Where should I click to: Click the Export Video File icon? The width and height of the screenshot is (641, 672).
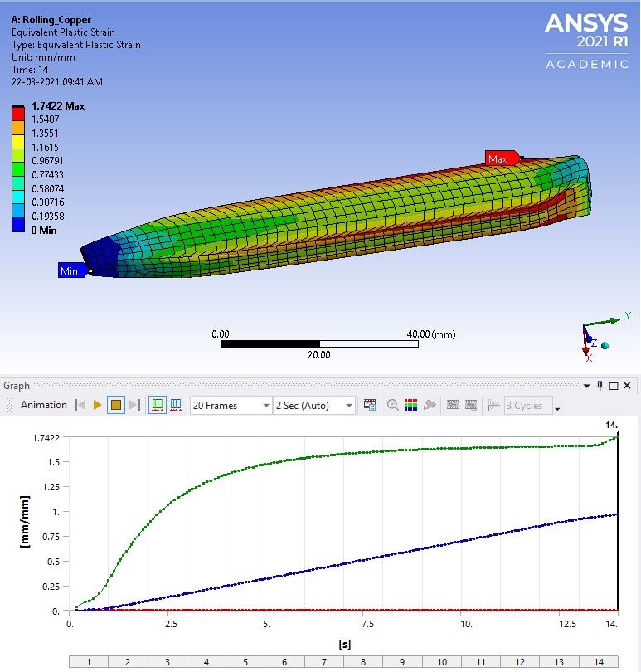tap(370, 405)
